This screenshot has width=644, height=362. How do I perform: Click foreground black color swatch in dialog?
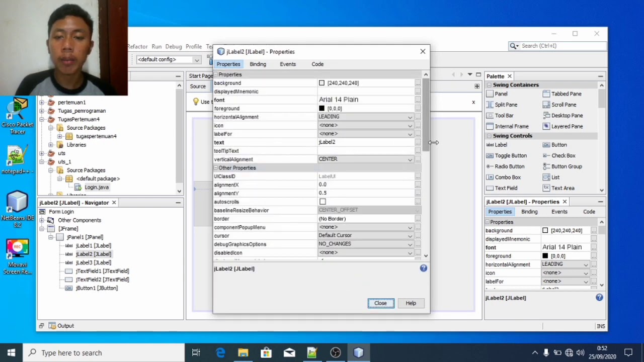tap(321, 109)
